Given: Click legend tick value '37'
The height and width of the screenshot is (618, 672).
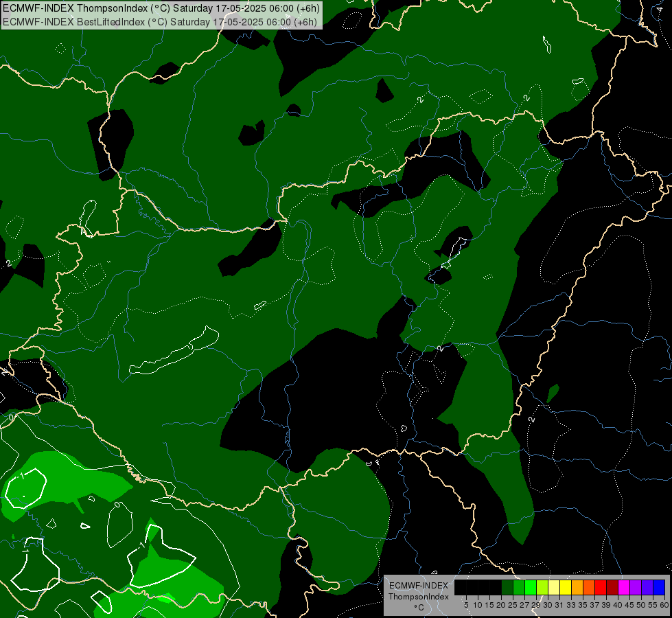Looking at the screenshot, I should (x=594, y=605).
